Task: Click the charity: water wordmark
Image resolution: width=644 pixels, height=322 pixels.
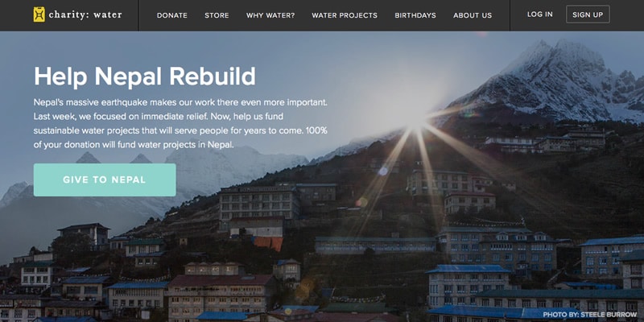Action: pyautogui.click(x=85, y=14)
